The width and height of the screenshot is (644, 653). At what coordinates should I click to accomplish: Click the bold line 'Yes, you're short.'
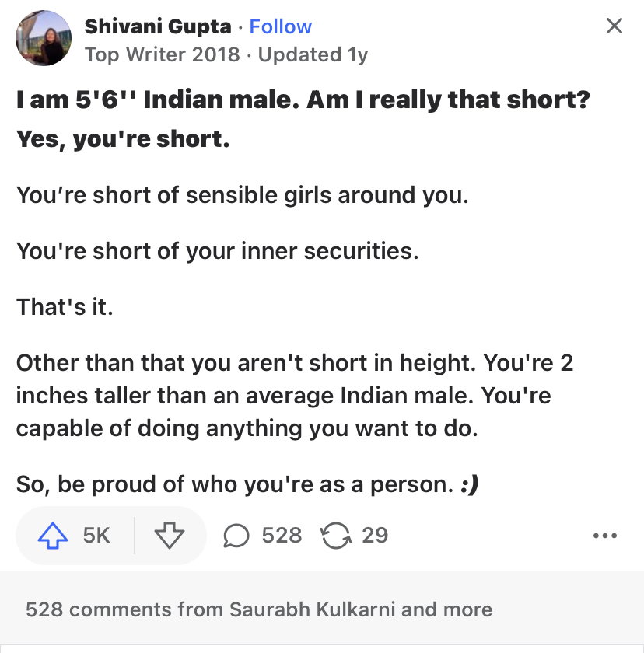click(123, 139)
